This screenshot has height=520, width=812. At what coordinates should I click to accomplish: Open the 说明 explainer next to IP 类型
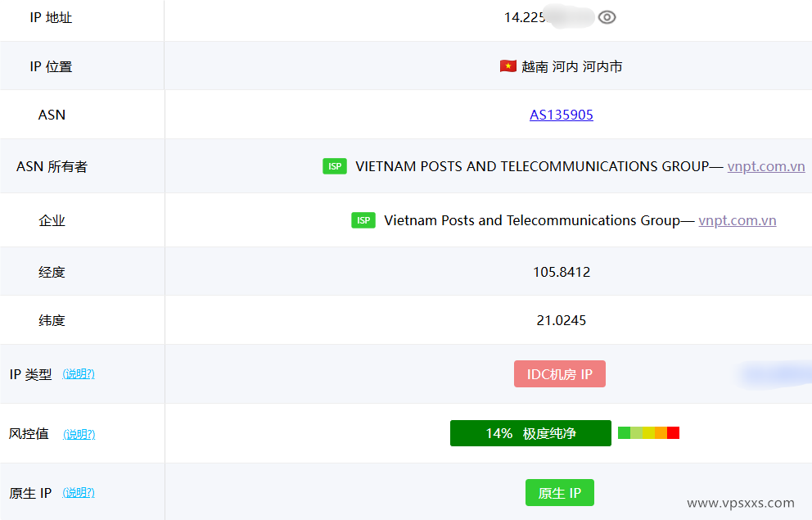pyautogui.click(x=79, y=373)
